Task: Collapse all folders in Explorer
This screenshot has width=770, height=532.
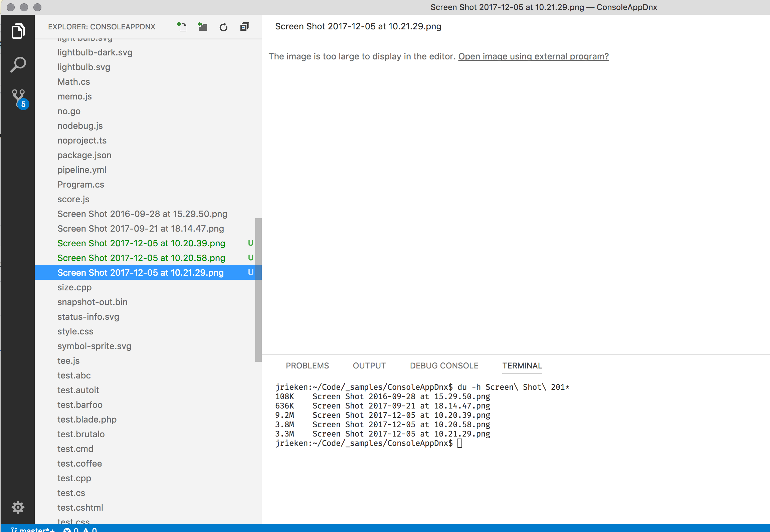Action: coord(244,27)
